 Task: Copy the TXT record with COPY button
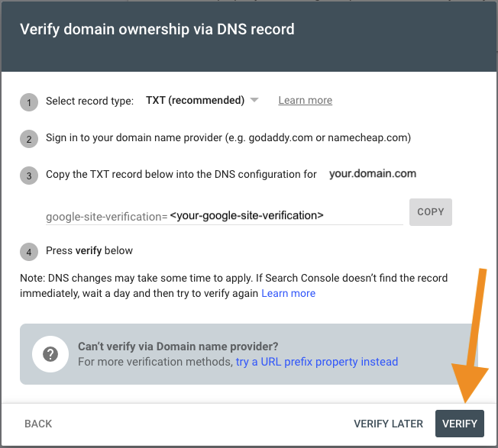[x=430, y=212]
